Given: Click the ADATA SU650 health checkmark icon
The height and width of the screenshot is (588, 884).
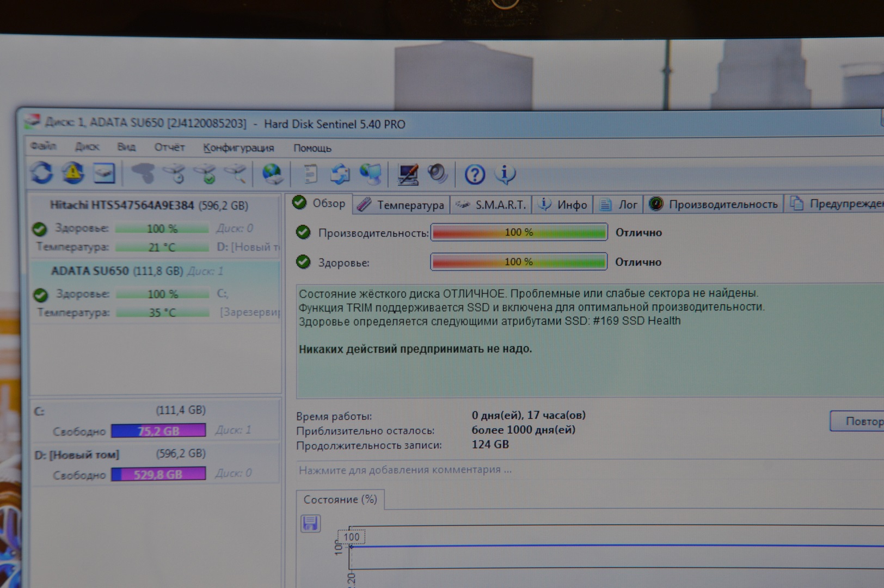Looking at the screenshot, I should (40, 295).
